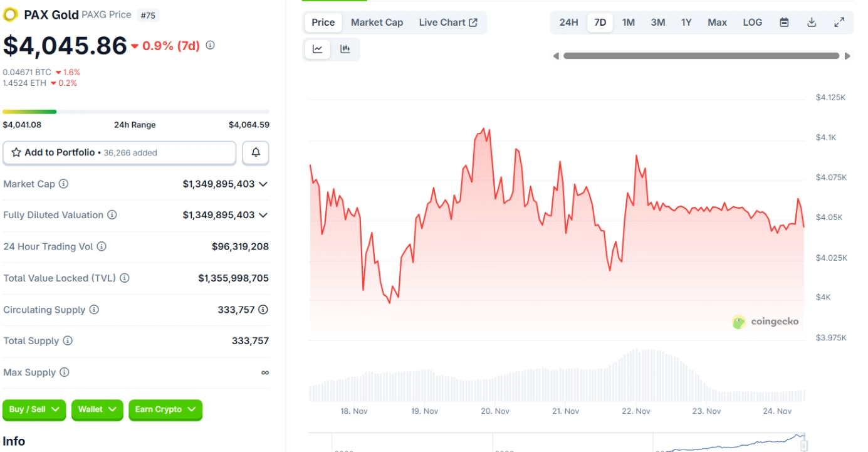Screen dimensions: 868x452
Task: Open the Live Chart tab
Action: pyautogui.click(x=448, y=23)
